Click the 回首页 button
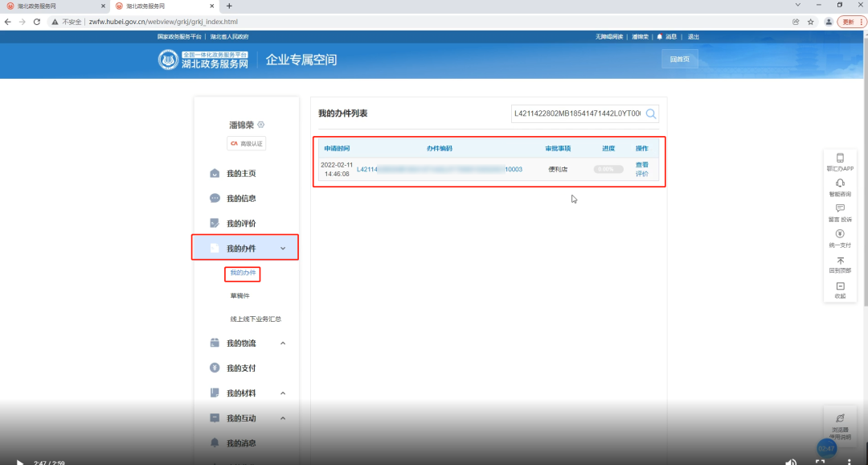Image resolution: width=868 pixels, height=465 pixels. click(680, 60)
